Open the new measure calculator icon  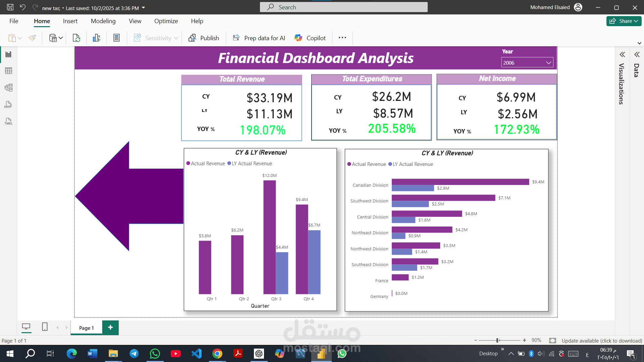tap(116, 38)
